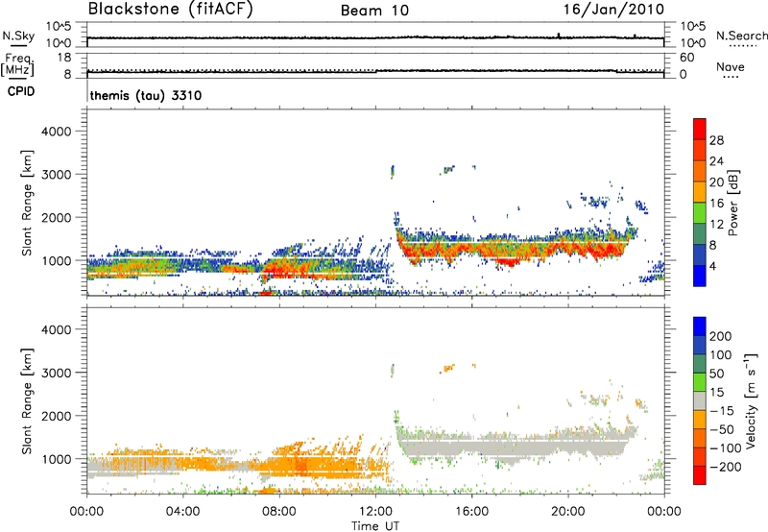Click '3000' tick on the power panel axis
Image resolution: width=768 pixels, height=532 pixels.
point(57,175)
